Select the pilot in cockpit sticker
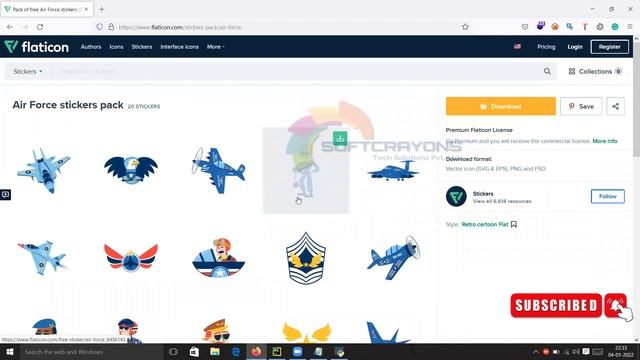This screenshot has width=640, height=360. (x=218, y=258)
